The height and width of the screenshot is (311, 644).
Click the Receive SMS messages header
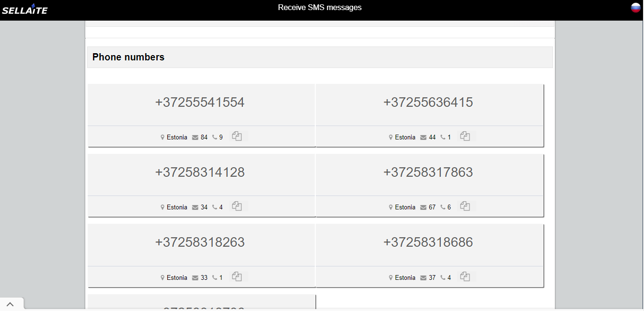(x=320, y=7)
